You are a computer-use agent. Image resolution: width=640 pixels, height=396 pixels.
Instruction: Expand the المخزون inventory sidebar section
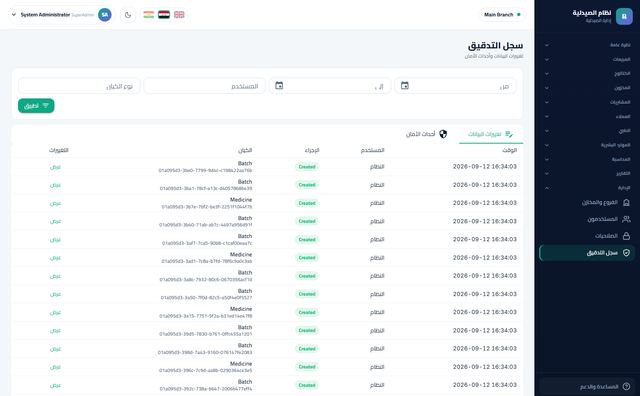click(587, 88)
